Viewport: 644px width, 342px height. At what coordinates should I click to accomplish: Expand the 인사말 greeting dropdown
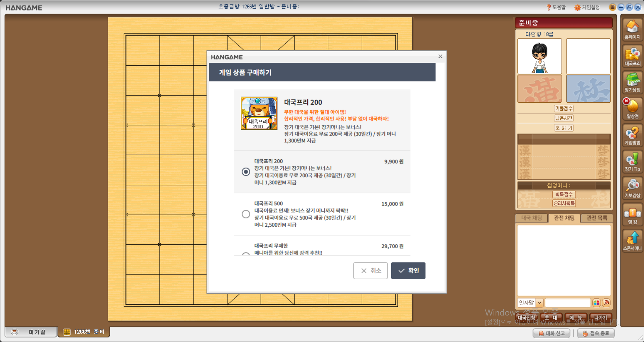pos(539,303)
